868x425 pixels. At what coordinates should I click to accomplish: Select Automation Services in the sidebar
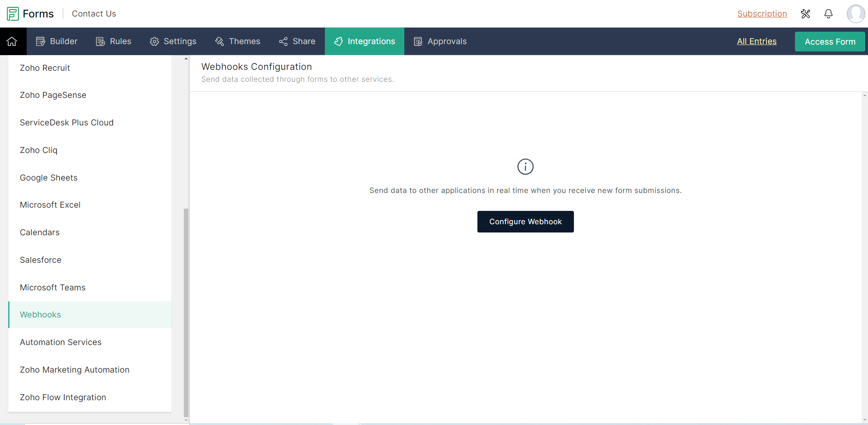click(90, 342)
